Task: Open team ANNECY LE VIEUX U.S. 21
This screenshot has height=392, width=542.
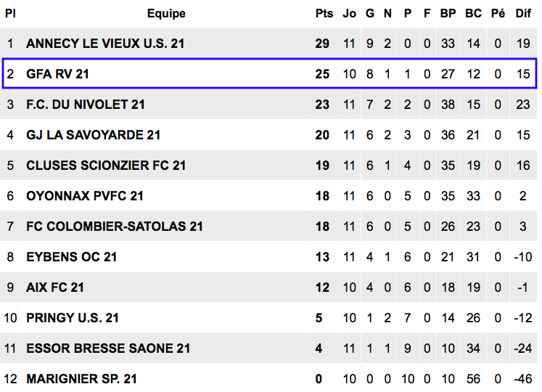Action: click(x=105, y=44)
